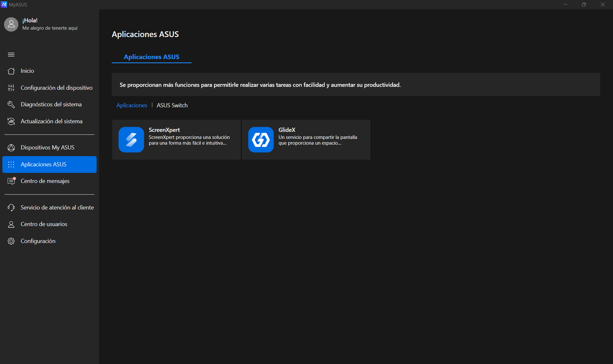
Task: Select Actualización del sistema
Action: tap(49, 121)
